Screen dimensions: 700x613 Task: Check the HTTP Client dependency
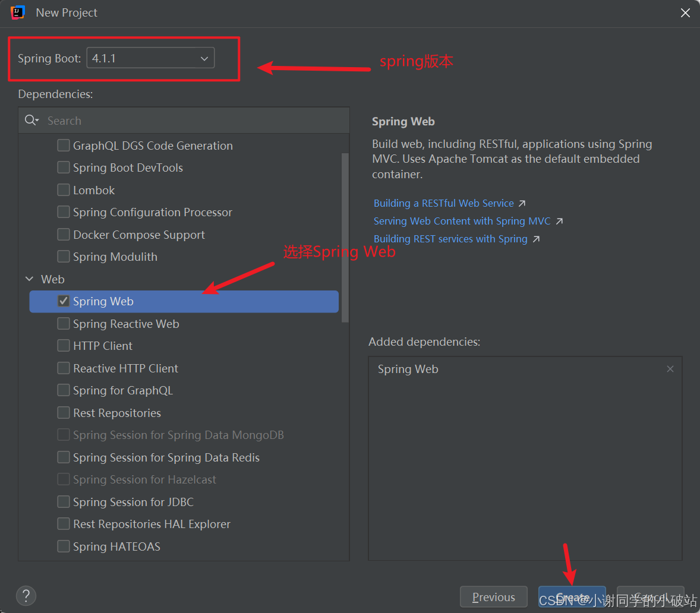64,346
